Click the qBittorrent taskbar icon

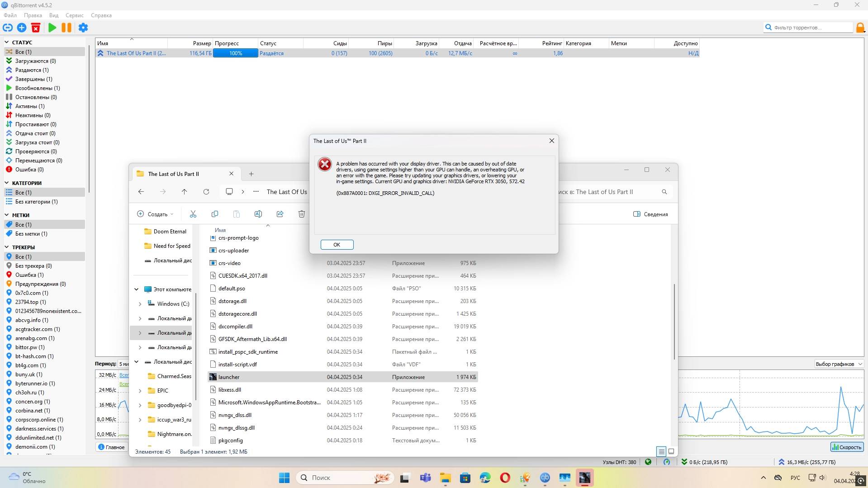(545, 478)
